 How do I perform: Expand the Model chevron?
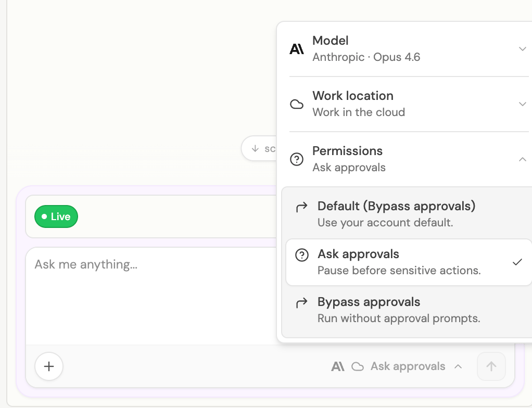(522, 49)
